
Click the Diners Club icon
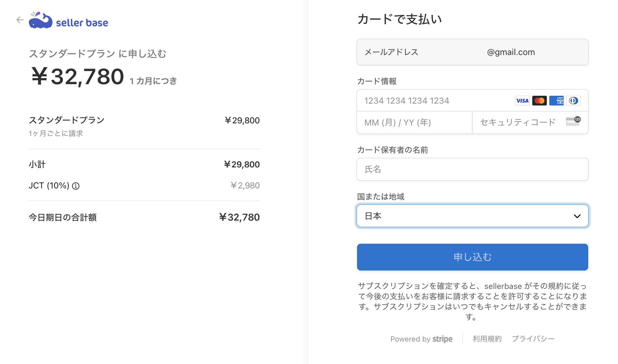pyautogui.click(x=573, y=101)
